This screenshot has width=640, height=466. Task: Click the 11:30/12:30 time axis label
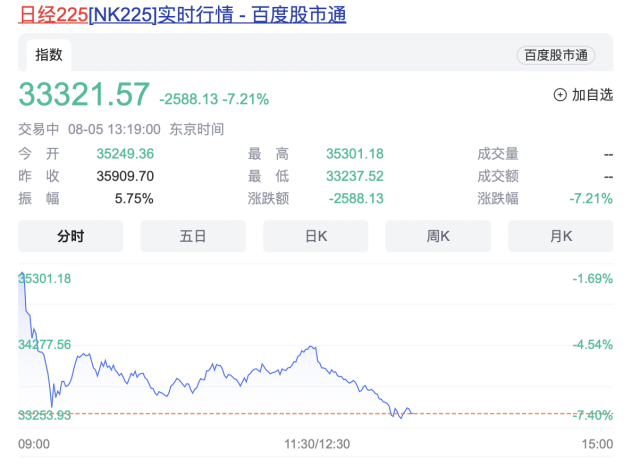[x=317, y=444]
